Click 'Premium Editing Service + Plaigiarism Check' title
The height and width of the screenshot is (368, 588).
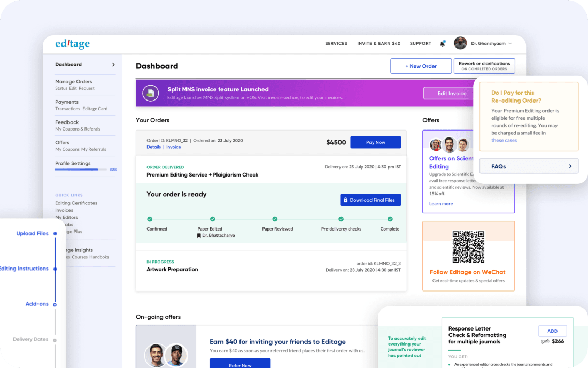pos(202,175)
